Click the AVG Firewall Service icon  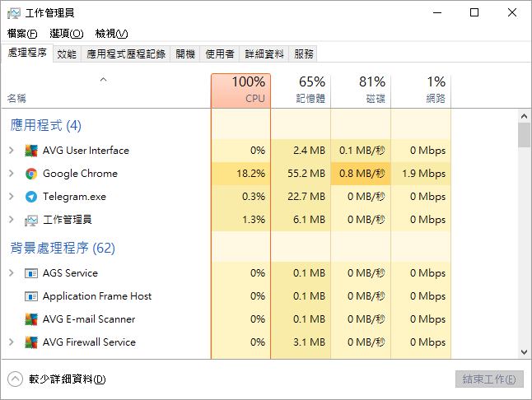click(31, 342)
